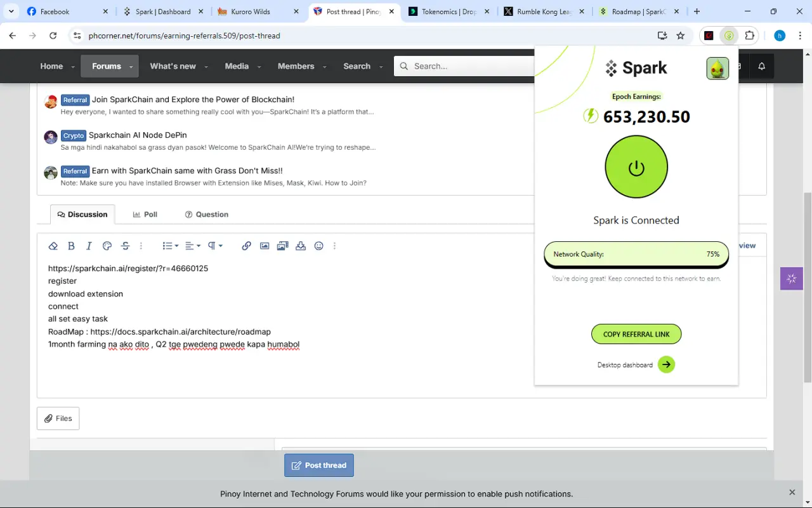The height and width of the screenshot is (508, 812).
Task: Click the Referral tag on Join SparkChain thread
Action: pyautogui.click(x=75, y=100)
